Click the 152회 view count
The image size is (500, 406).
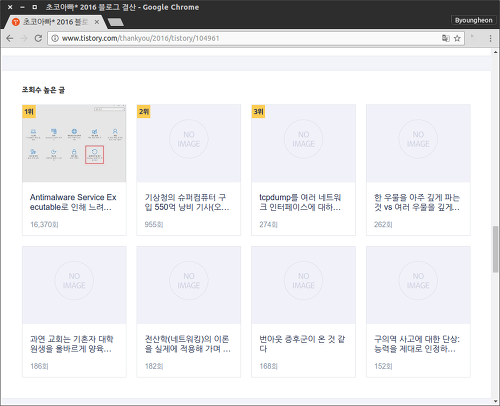[383, 366]
